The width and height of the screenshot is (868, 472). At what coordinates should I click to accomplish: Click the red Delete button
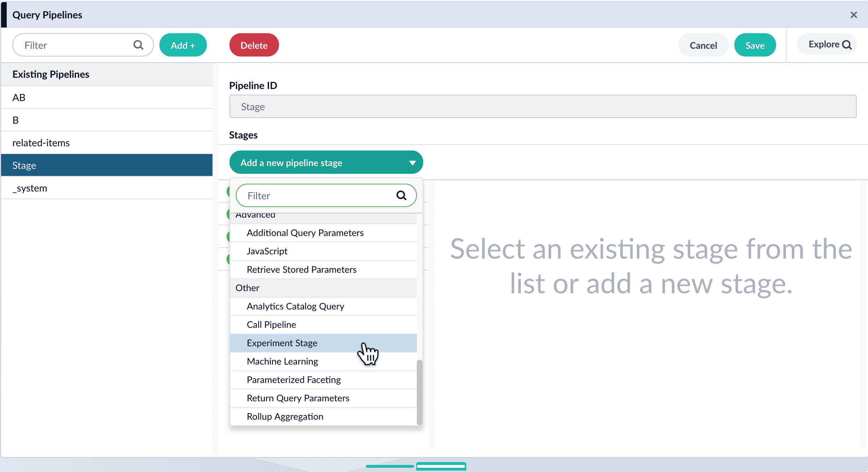pyautogui.click(x=254, y=45)
